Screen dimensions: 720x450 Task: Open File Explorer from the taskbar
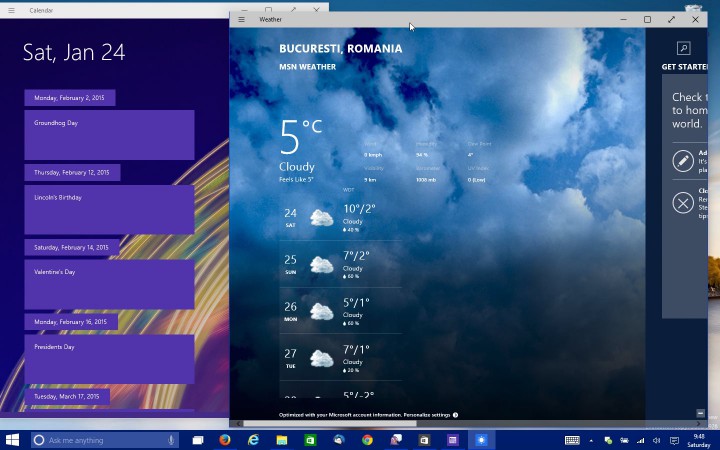click(x=281, y=440)
